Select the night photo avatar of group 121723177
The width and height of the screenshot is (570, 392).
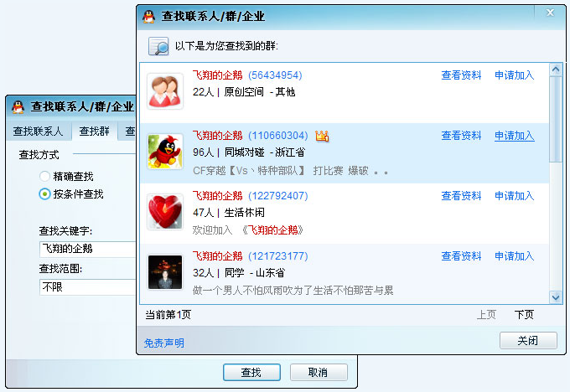165,272
